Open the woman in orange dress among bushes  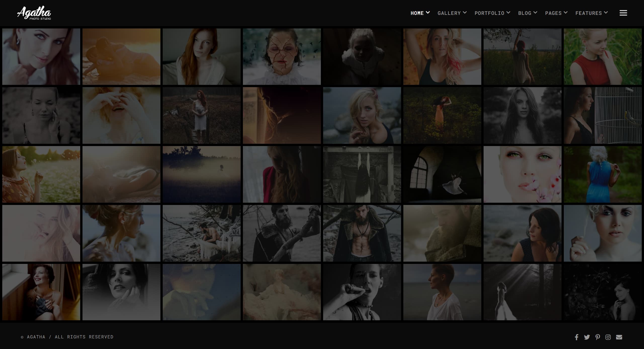coord(442,116)
